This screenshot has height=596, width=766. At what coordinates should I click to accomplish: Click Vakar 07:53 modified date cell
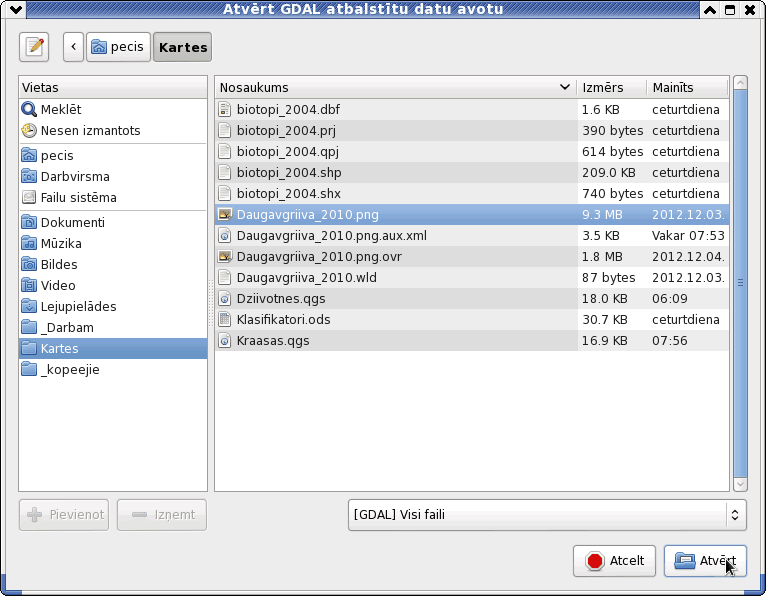(x=688, y=235)
